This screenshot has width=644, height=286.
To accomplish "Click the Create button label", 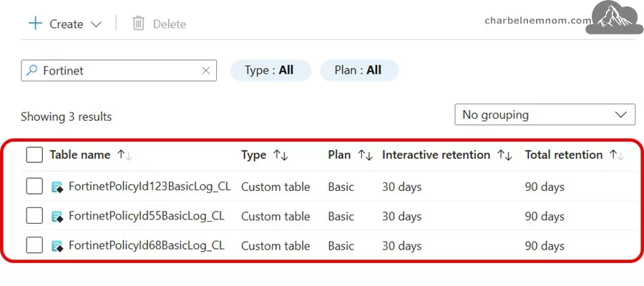I will point(66,24).
